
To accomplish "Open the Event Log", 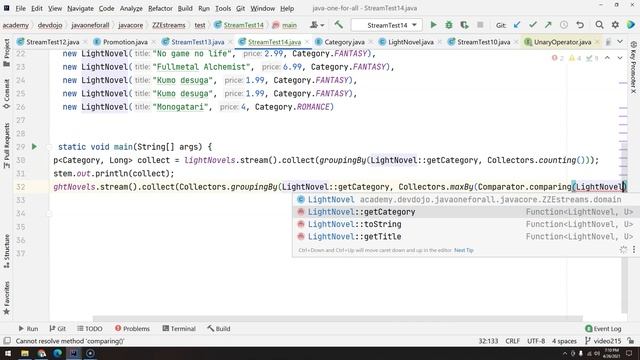I will pyautogui.click(x=603, y=329).
